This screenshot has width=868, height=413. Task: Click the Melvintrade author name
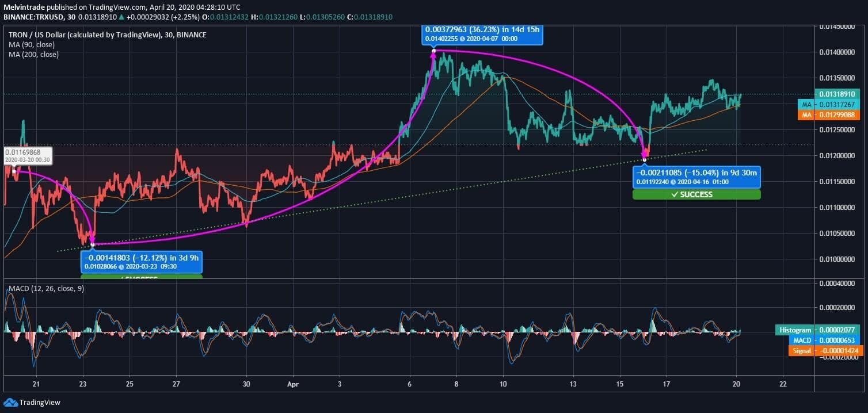pyautogui.click(x=23, y=7)
